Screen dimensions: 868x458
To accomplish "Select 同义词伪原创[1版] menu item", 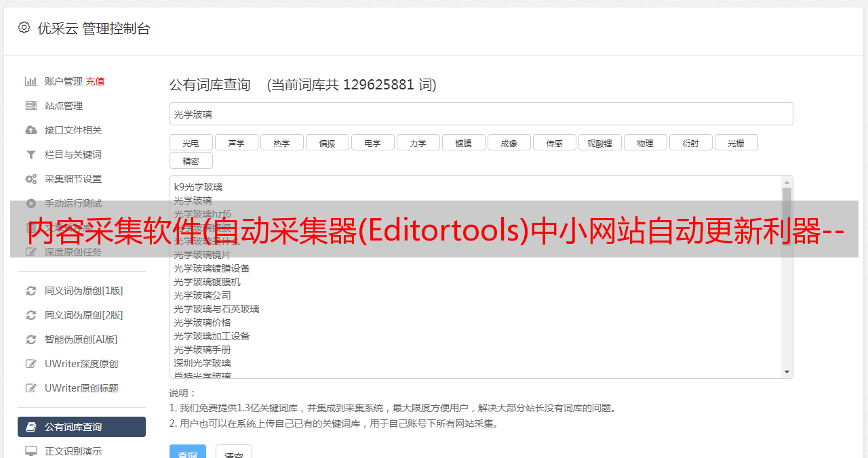I will [84, 291].
